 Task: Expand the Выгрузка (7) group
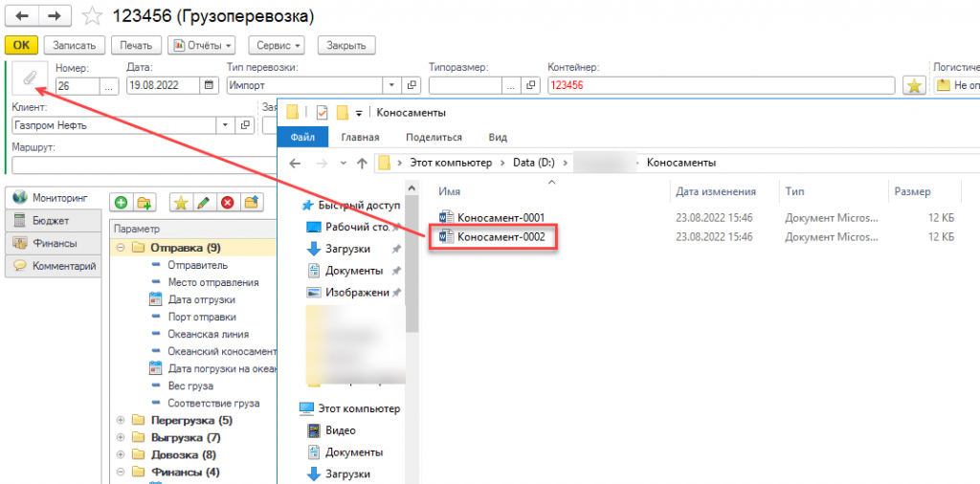(121, 437)
